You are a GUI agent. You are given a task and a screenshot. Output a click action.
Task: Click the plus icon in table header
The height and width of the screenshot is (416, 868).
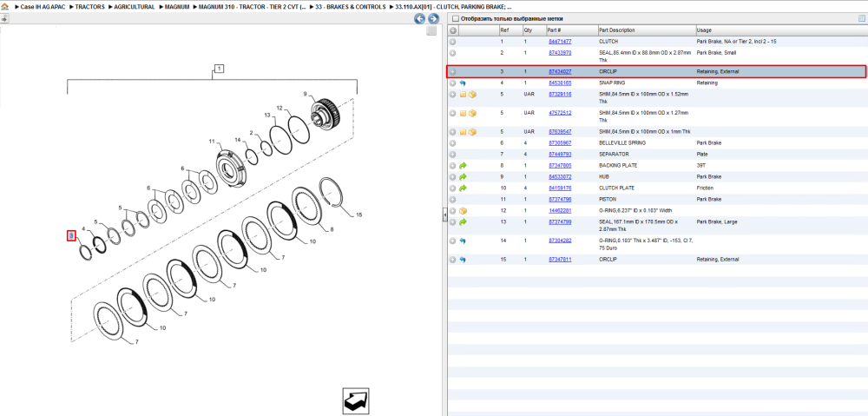(452, 30)
